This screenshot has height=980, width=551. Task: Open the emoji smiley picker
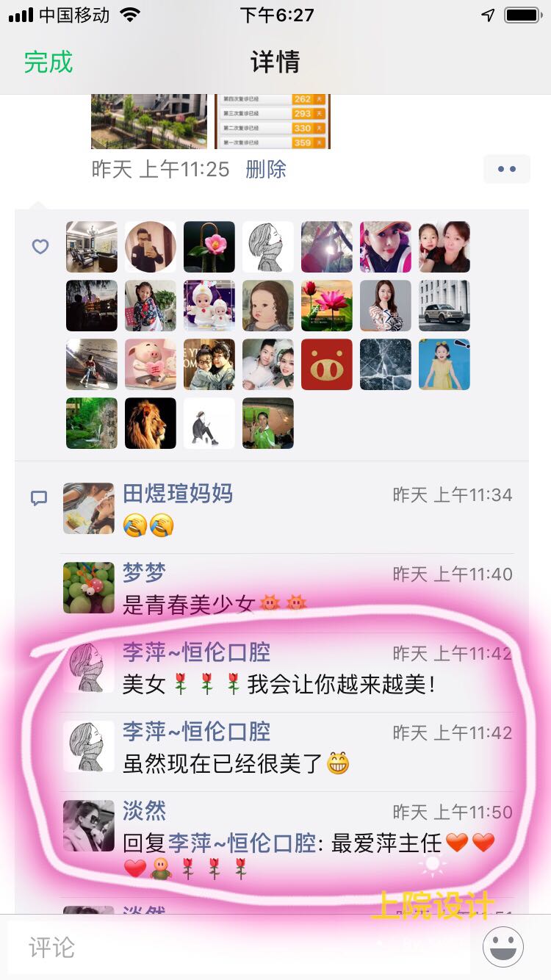(503, 946)
